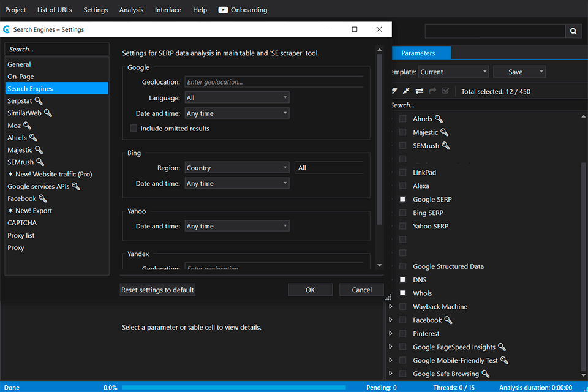Click the greyed checkmark icon in Parameters toolbar

(445, 91)
